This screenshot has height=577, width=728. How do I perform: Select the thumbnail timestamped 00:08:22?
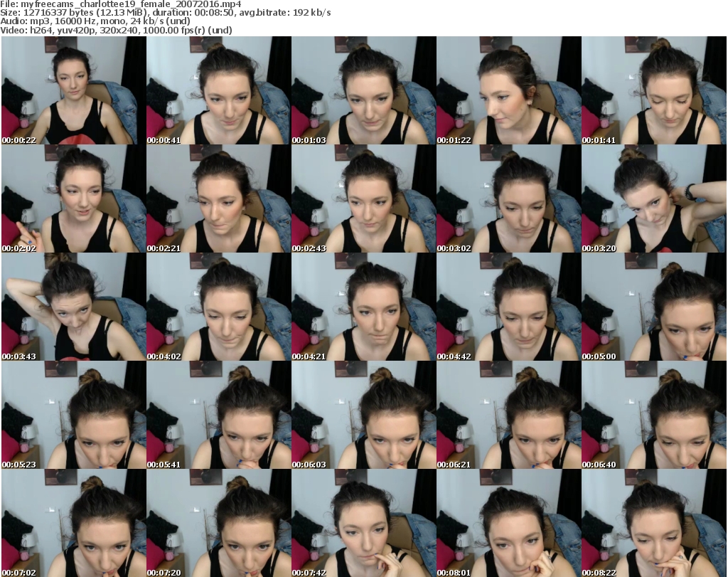(654, 523)
